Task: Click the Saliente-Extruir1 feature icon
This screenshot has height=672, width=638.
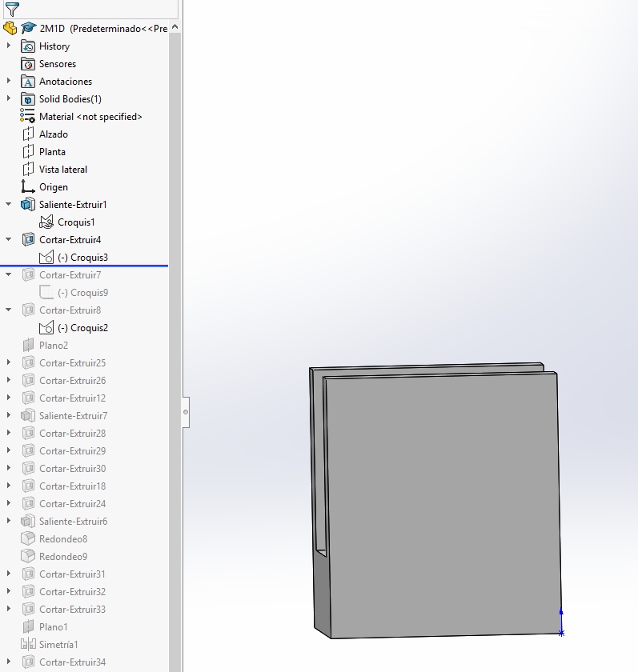Action: pos(28,205)
